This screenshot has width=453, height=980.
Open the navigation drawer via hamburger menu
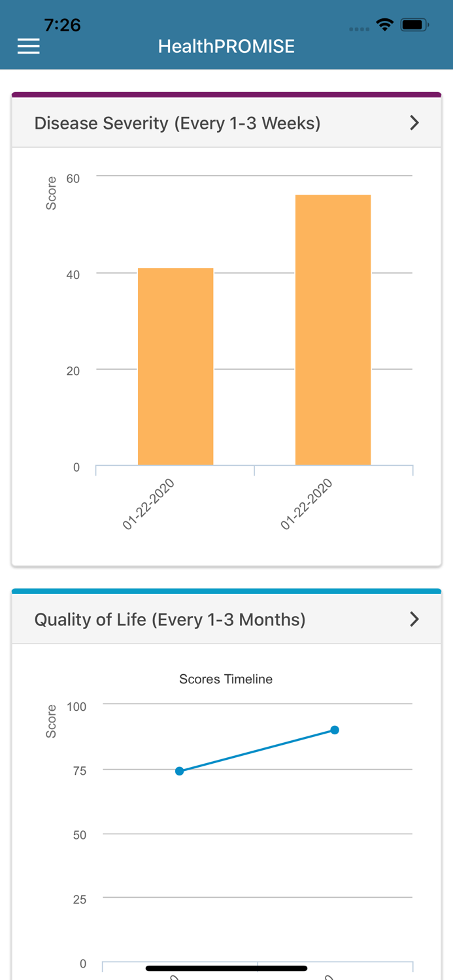pyautogui.click(x=28, y=46)
